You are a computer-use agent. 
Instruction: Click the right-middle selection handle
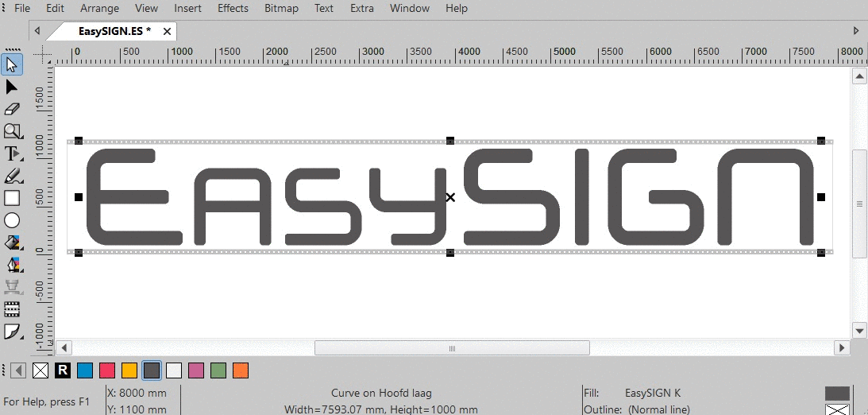(x=821, y=197)
